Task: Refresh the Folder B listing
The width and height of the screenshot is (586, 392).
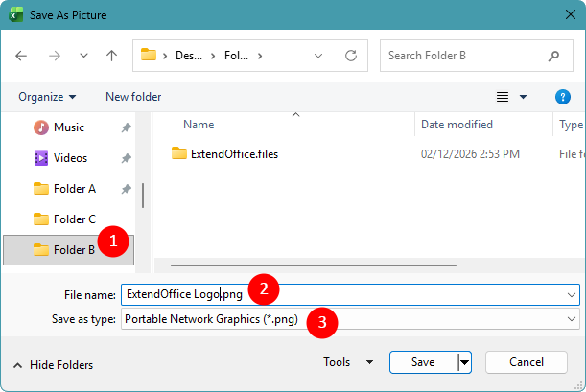Action: pyautogui.click(x=351, y=56)
